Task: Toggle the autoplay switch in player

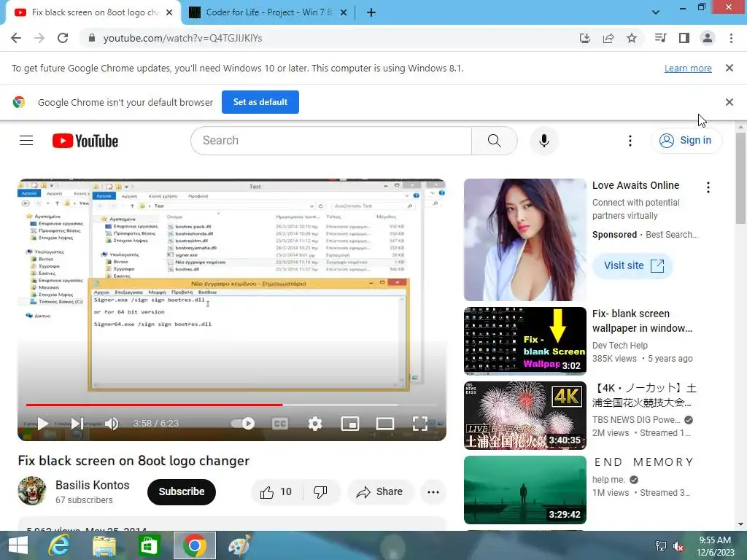Action: pyautogui.click(x=243, y=424)
